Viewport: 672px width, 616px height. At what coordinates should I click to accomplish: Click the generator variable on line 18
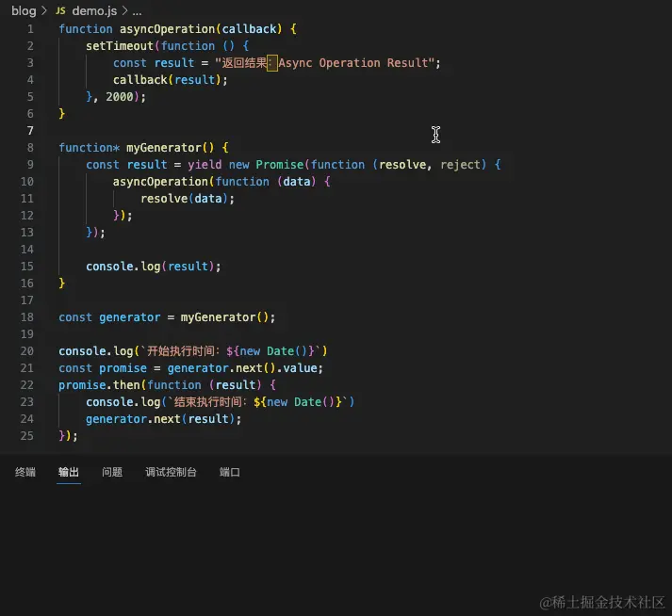click(129, 317)
